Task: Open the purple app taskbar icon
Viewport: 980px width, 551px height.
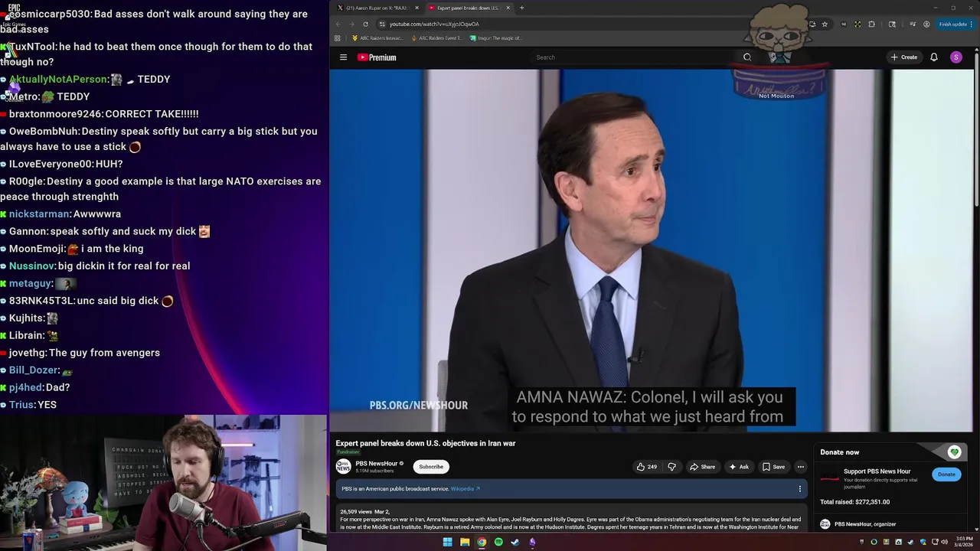Action: tap(532, 542)
